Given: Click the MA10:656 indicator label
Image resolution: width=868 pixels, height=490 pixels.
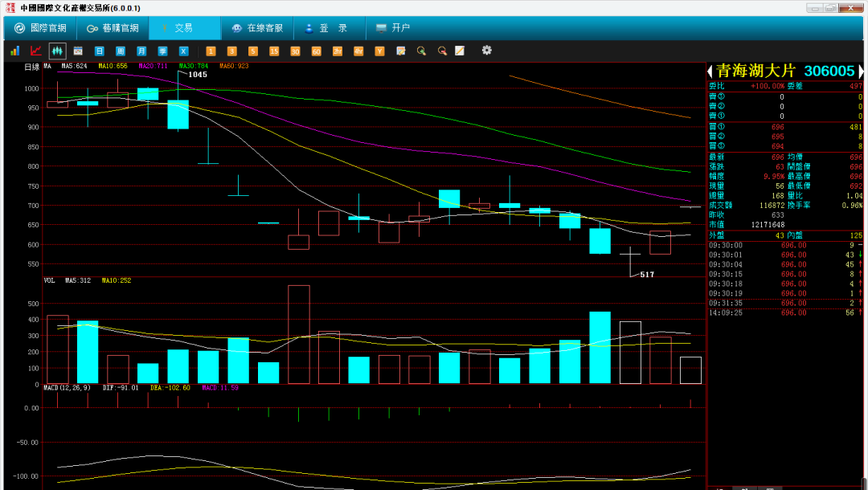Looking at the screenshot, I should click(x=113, y=66).
